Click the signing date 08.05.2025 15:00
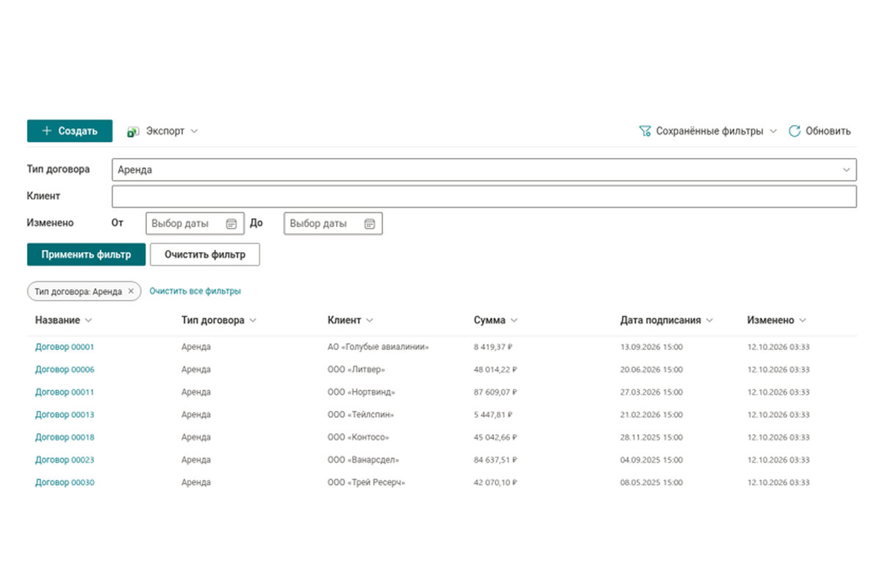Image resolution: width=882 pixels, height=588 pixels. (652, 483)
